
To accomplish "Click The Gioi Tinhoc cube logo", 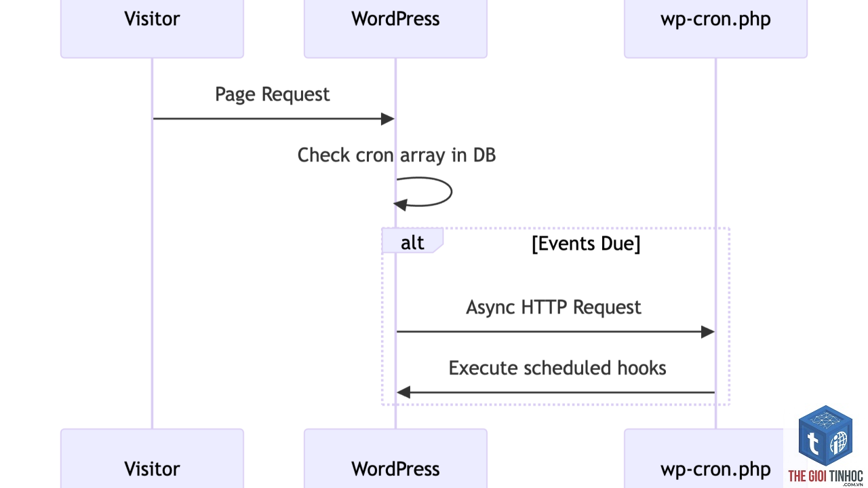I will pyautogui.click(x=825, y=436).
